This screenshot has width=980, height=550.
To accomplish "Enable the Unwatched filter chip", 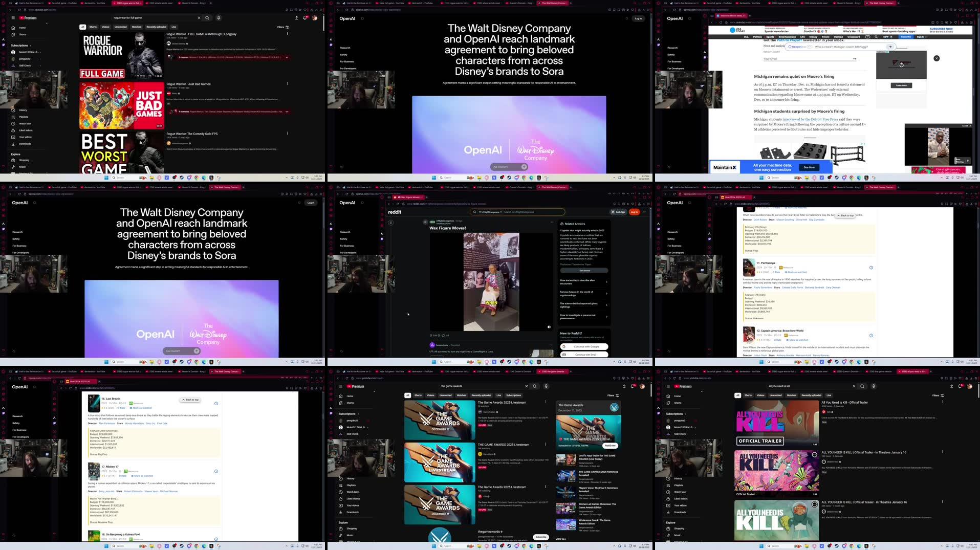I will [x=445, y=395].
